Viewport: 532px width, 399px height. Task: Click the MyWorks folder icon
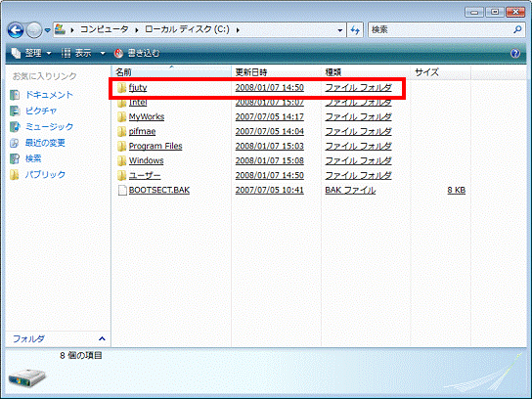point(122,117)
